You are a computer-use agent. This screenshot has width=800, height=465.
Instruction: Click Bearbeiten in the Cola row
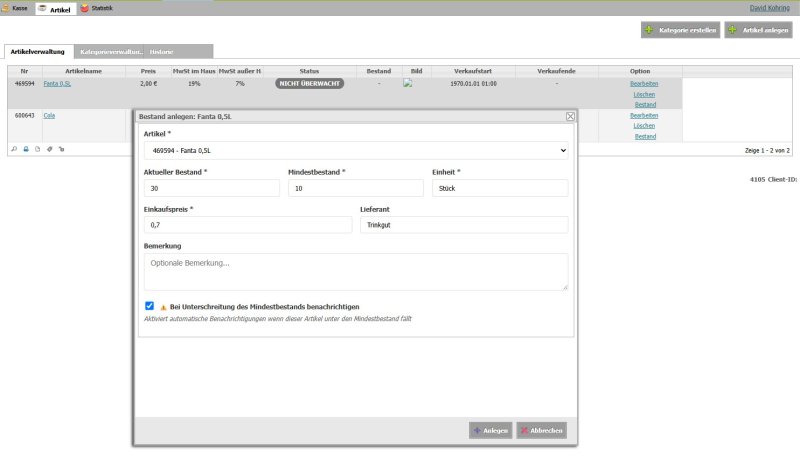(644, 115)
